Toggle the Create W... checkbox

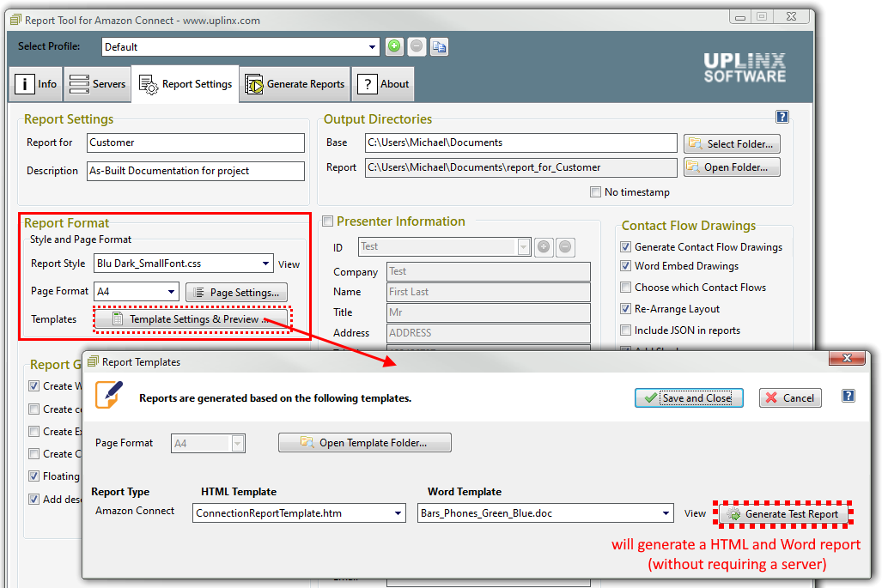point(34,386)
